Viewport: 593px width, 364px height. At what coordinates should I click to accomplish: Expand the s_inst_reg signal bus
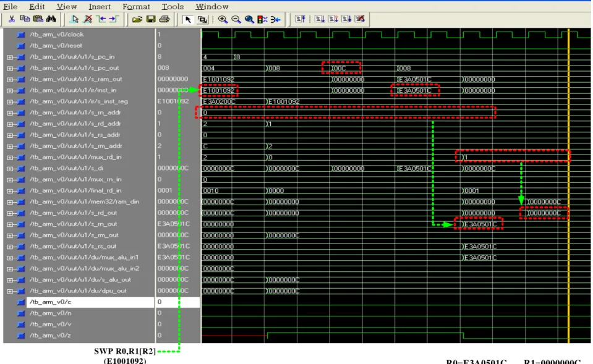point(9,102)
